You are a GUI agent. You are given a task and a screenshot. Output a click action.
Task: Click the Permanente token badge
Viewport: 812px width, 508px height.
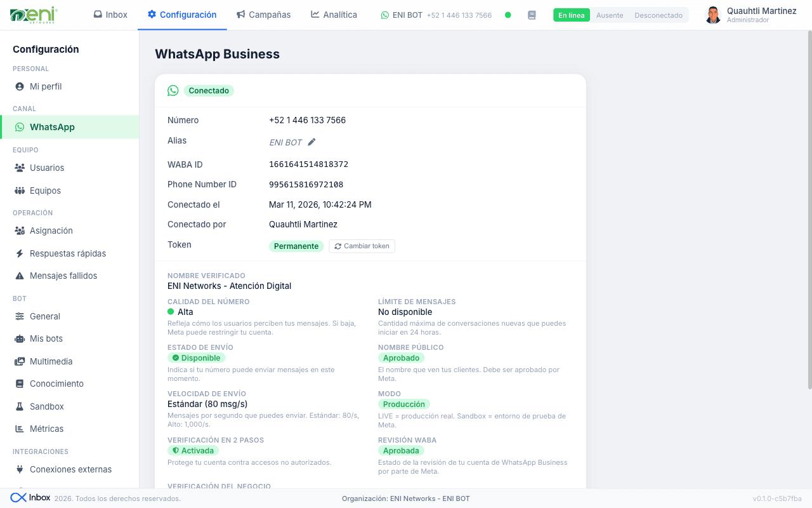coord(296,246)
